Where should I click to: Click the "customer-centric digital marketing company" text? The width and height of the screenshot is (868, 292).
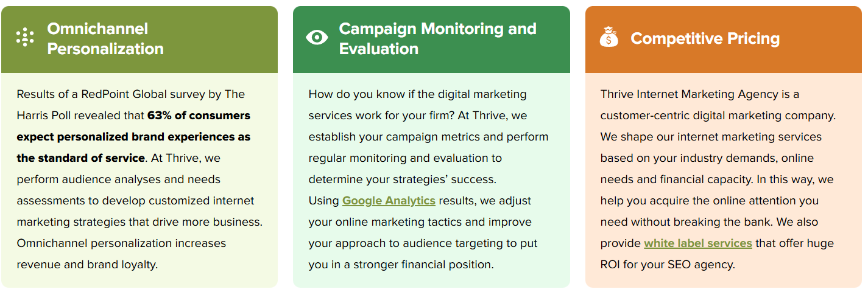point(718,116)
